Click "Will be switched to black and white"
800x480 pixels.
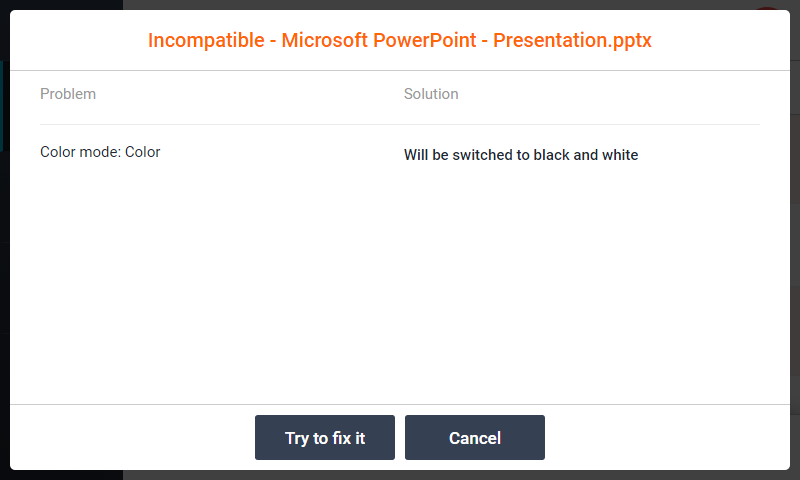(520, 155)
